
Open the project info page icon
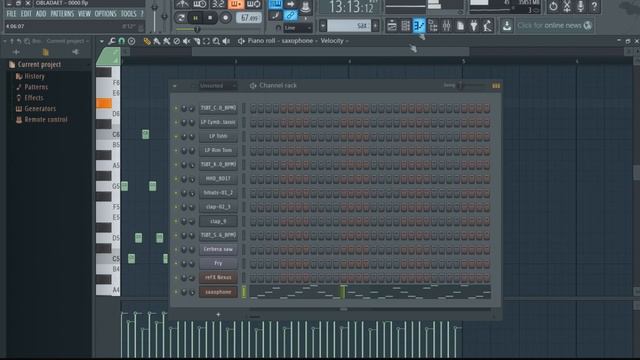tap(460, 26)
